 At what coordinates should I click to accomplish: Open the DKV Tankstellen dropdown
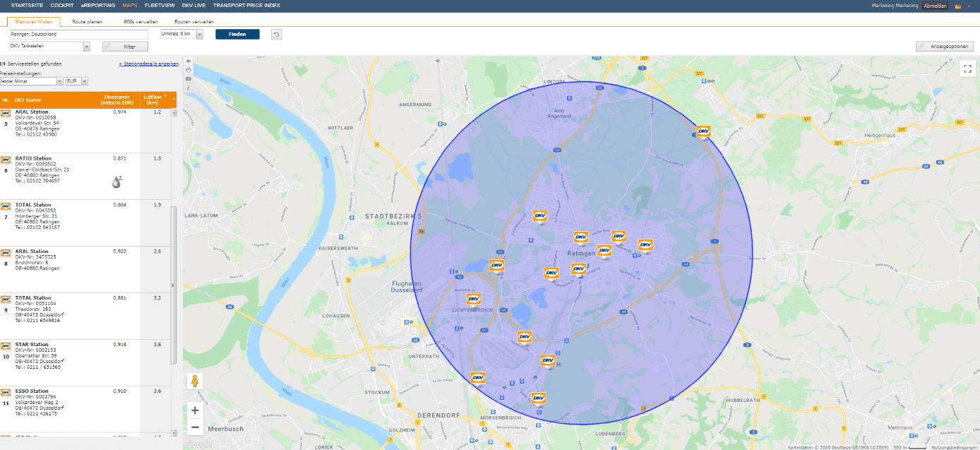87,47
